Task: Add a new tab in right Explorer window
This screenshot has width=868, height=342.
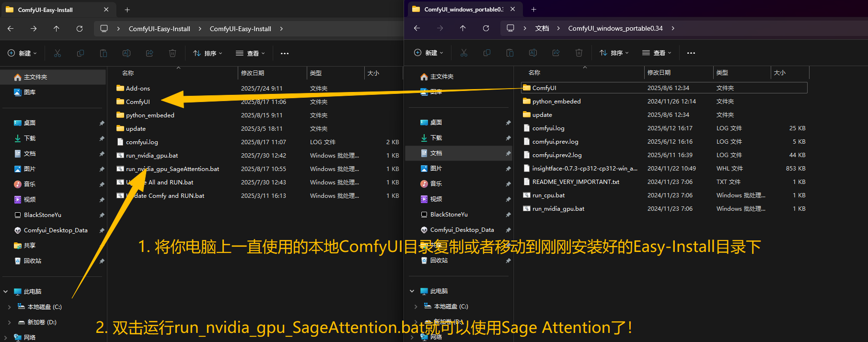Action: [533, 9]
